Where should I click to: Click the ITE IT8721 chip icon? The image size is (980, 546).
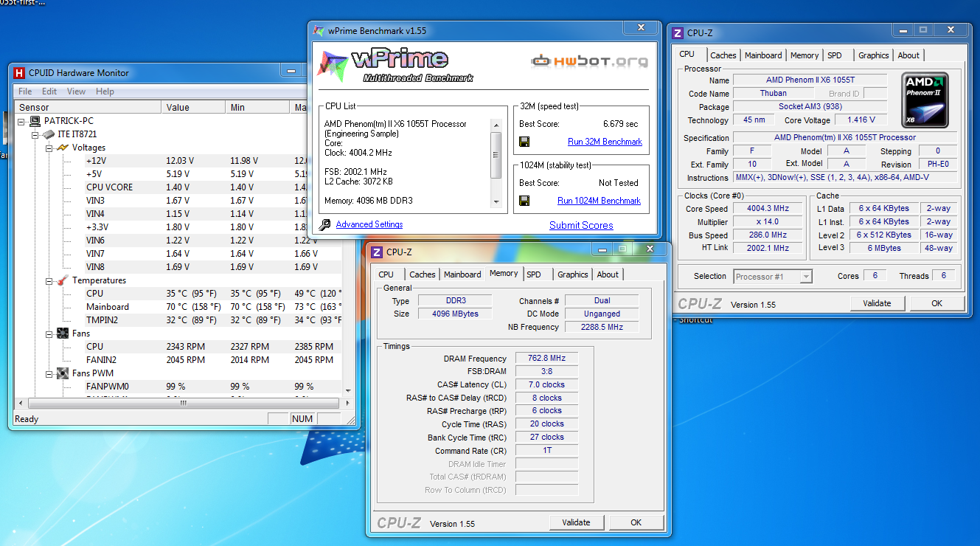click(48, 134)
